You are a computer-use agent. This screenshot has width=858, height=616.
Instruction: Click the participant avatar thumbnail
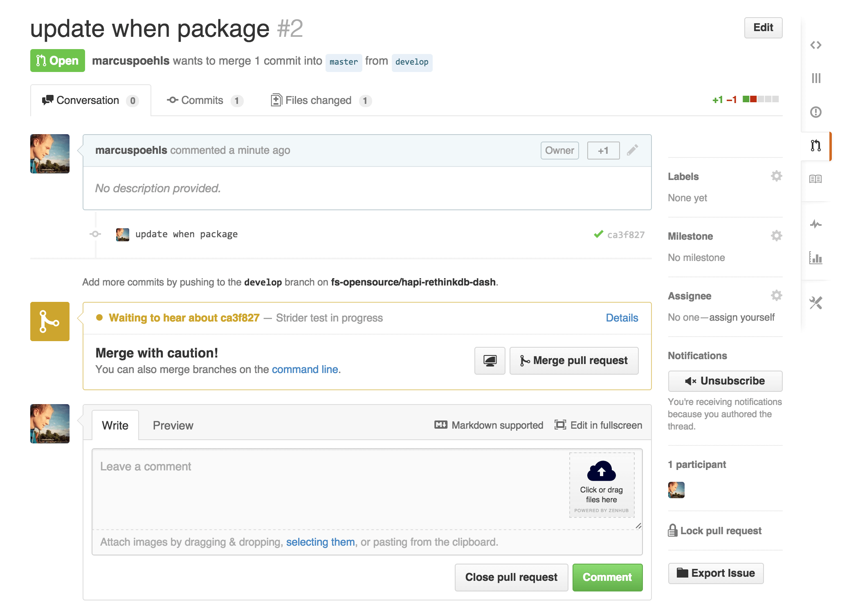(676, 490)
